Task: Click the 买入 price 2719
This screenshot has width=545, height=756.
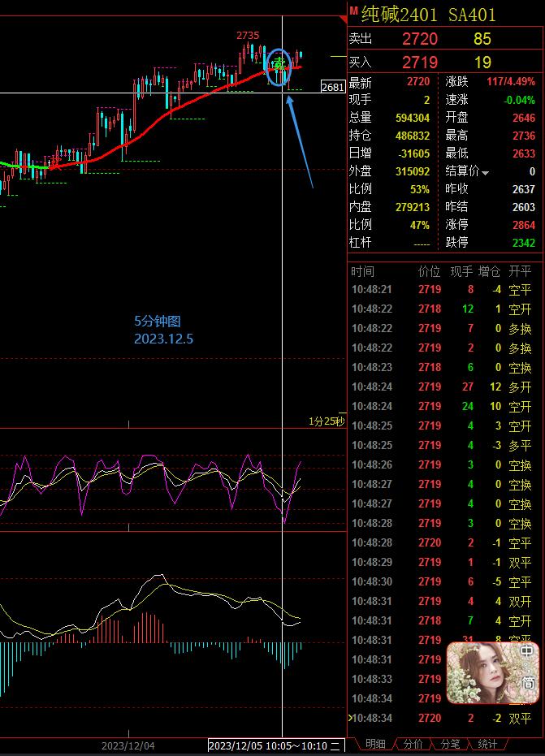Action: click(420, 63)
